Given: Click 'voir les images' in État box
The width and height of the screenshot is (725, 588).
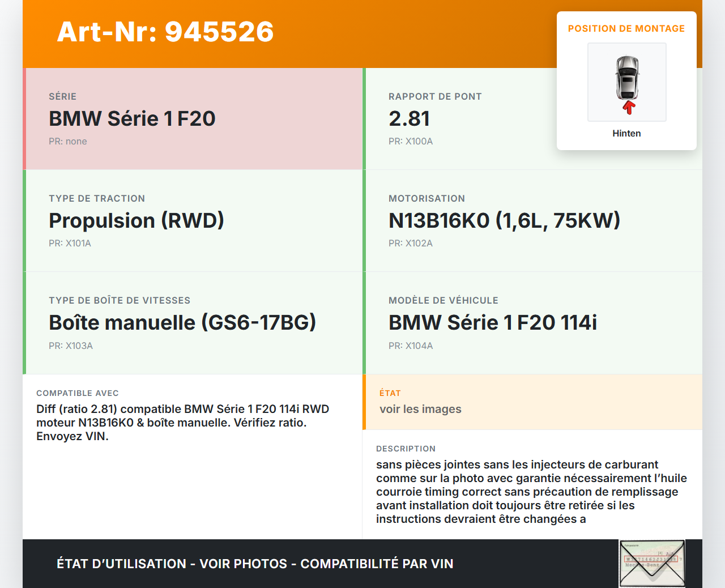Looking at the screenshot, I should click(x=420, y=409).
